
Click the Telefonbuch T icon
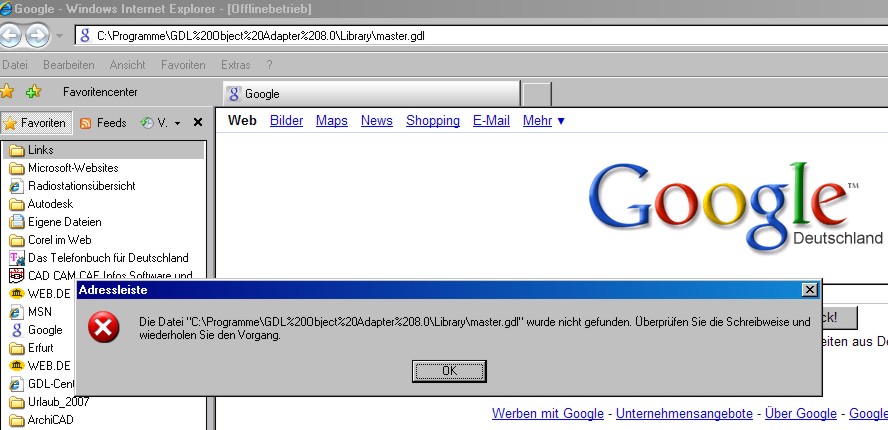coord(17,258)
